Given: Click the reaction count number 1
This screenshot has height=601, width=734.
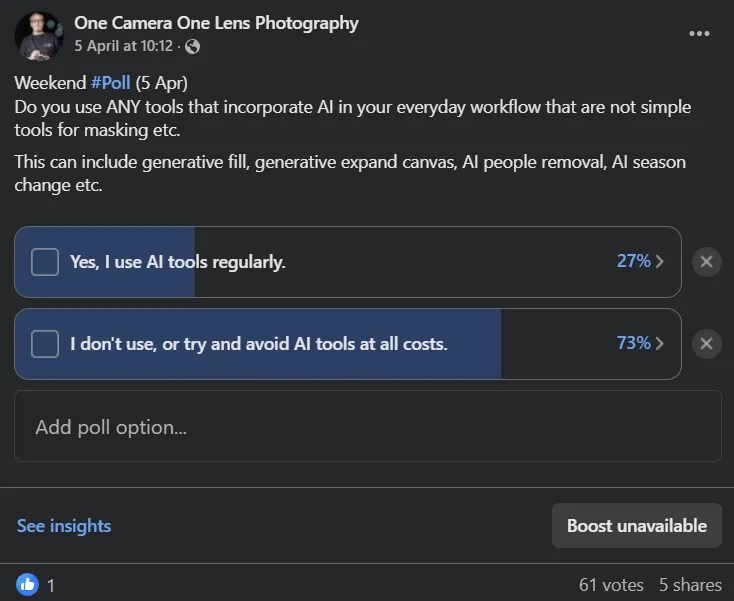Looking at the screenshot, I should click(x=51, y=585).
